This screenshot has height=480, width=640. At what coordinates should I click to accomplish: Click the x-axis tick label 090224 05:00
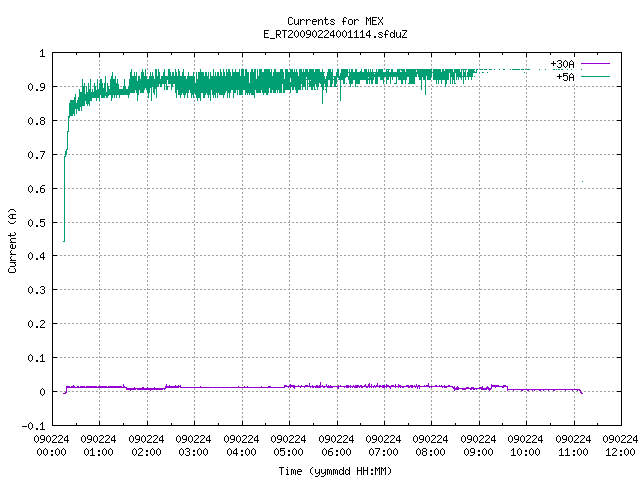(288, 446)
